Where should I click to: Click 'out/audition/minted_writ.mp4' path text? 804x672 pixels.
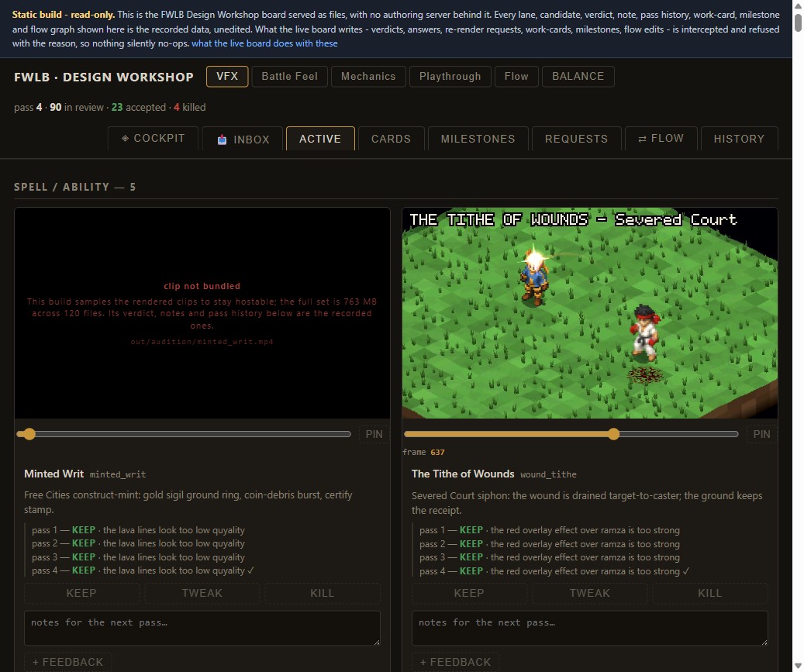point(202,342)
